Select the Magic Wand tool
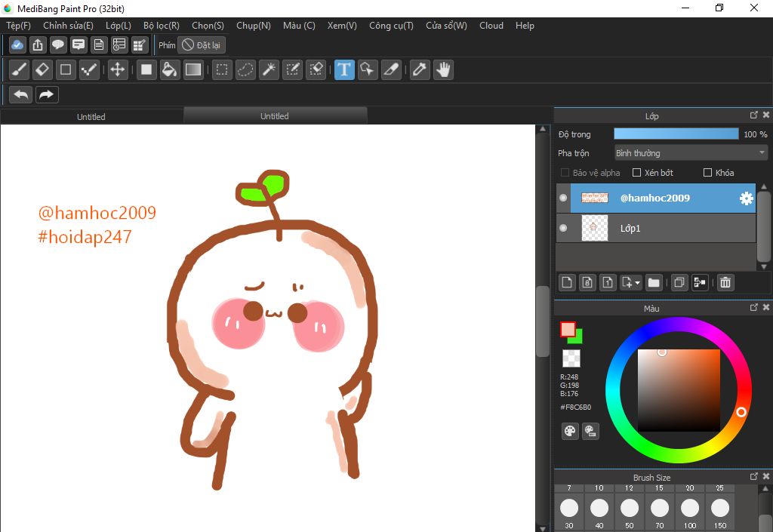 point(268,70)
